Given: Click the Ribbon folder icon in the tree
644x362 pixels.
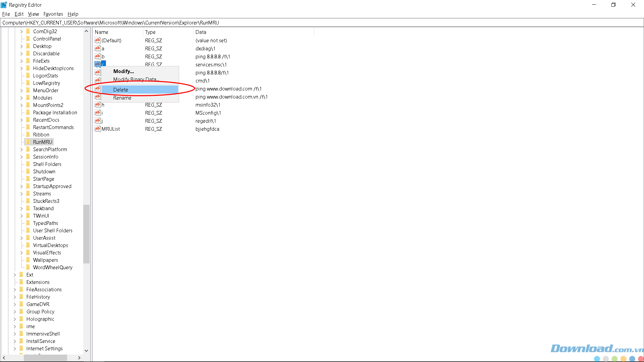Looking at the screenshot, I should [x=28, y=134].
